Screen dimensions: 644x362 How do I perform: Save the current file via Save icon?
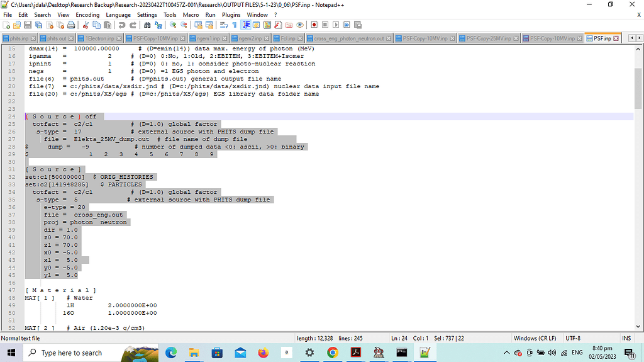point(28,25)
